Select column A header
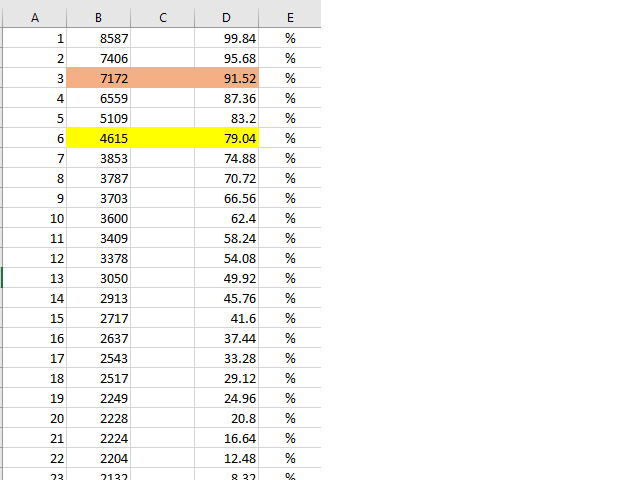The image size is (640, 480). (x=35, y=18)
